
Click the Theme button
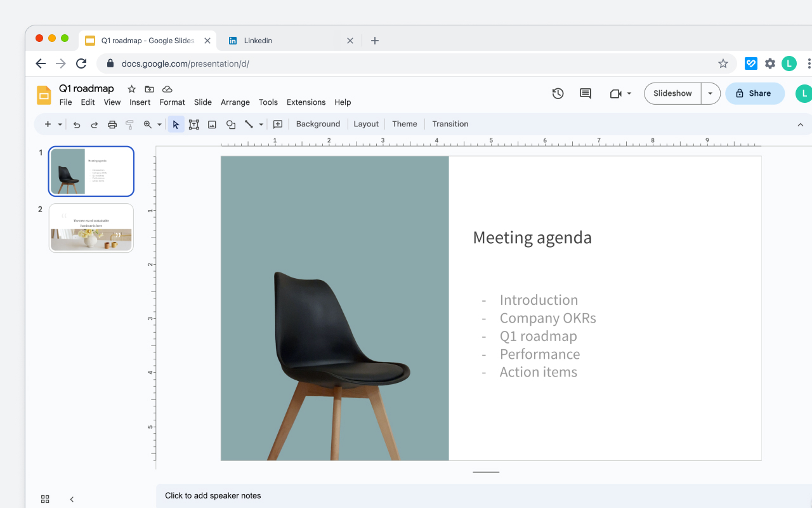tap(405, 124)
